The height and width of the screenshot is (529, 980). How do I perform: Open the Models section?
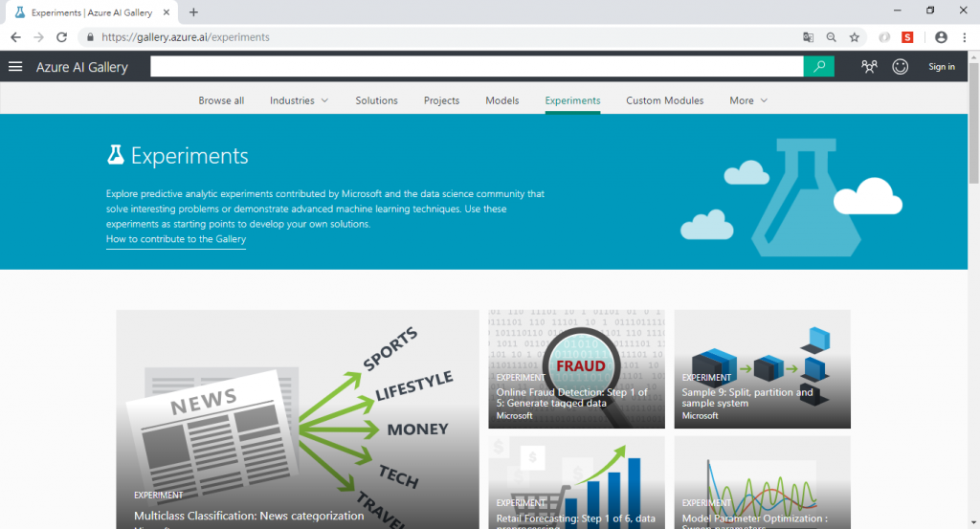click(501, 100)
